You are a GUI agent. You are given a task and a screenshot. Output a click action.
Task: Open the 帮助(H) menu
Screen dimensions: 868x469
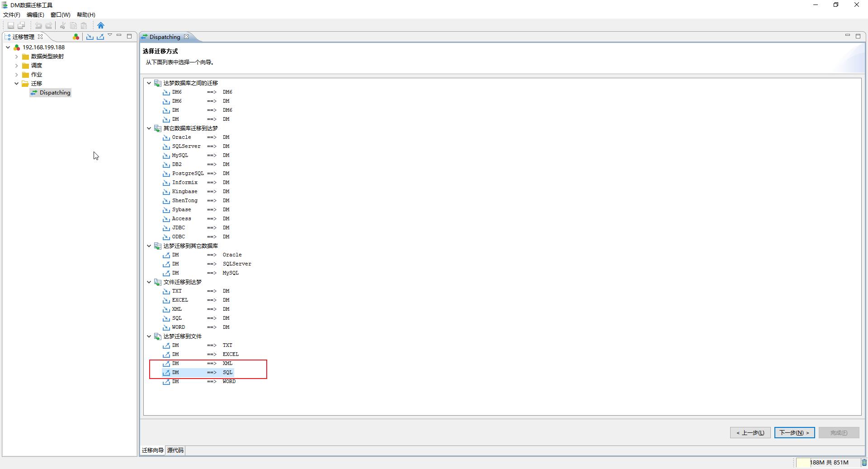coord(86,15)
